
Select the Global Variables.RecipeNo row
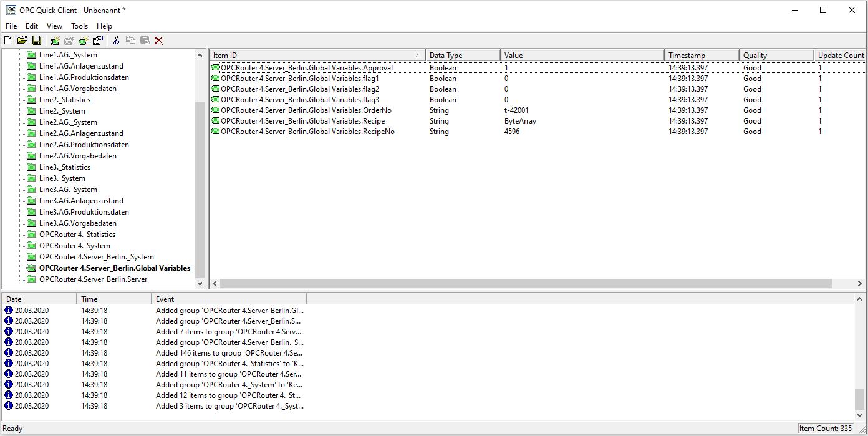tap(307, 132)
